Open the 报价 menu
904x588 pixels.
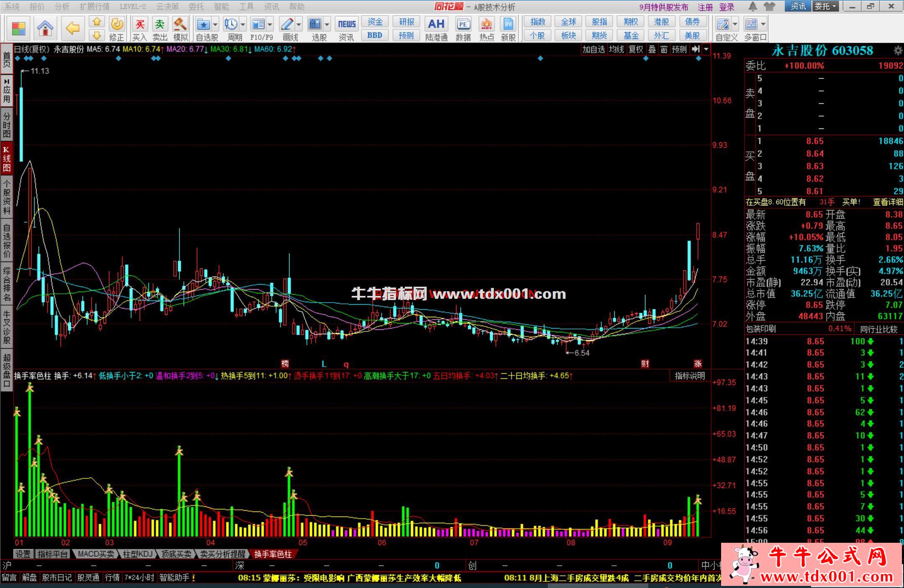[x=37, y=7]
